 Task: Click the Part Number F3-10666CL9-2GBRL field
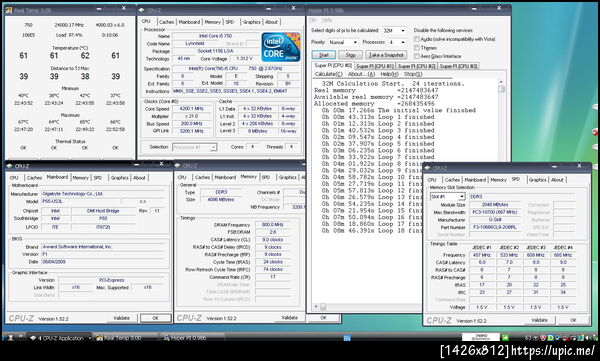495,227
